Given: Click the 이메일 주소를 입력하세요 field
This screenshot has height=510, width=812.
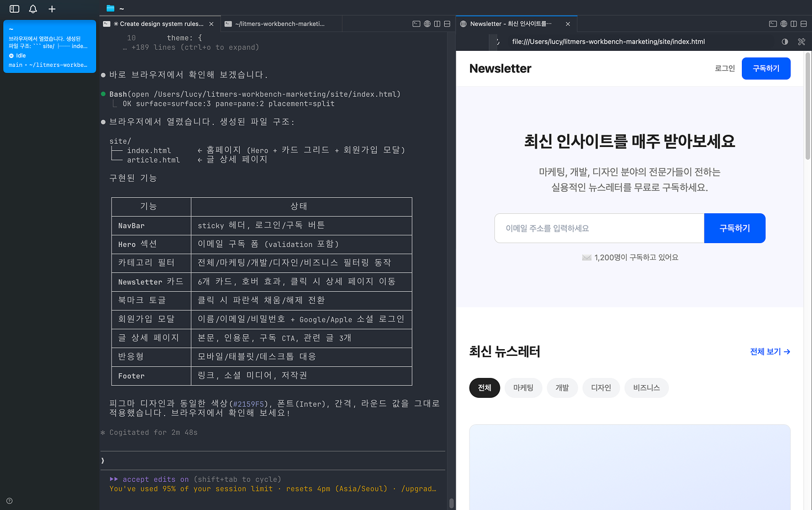Looking at the screenshot, I should (x=599, y=228).
